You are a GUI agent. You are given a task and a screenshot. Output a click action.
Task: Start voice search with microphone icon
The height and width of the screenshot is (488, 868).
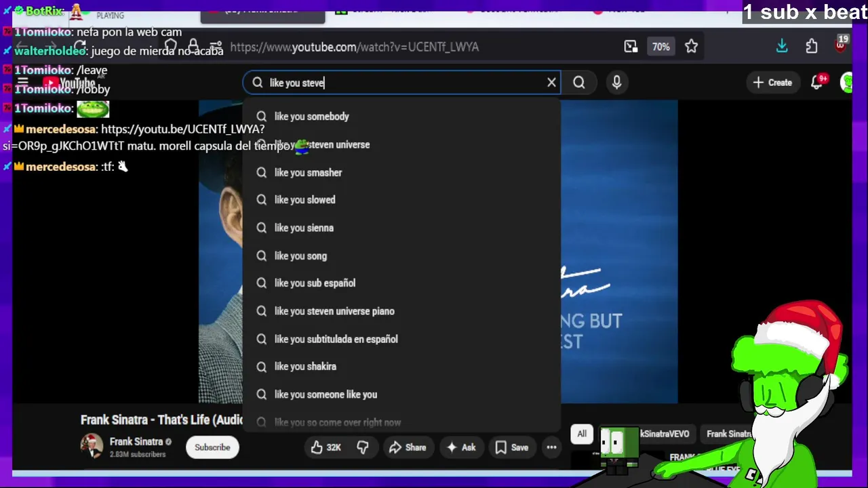tap(616, 83)
